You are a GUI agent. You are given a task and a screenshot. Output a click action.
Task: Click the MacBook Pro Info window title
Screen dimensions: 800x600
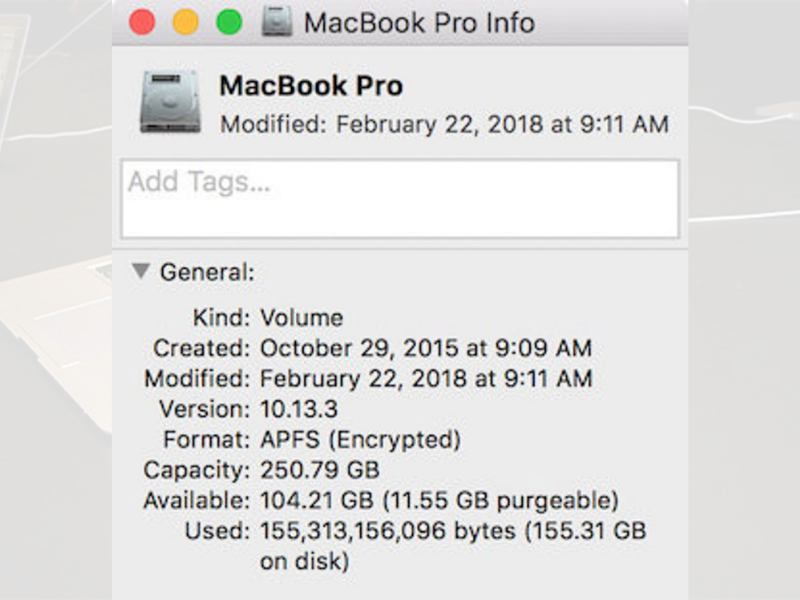click(419, 23)
